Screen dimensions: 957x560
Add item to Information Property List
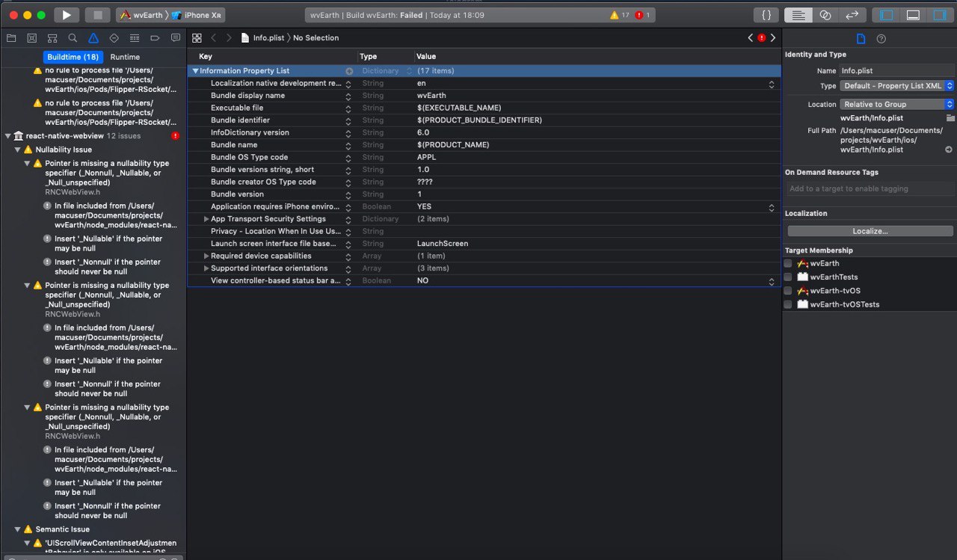coord(349,71)
